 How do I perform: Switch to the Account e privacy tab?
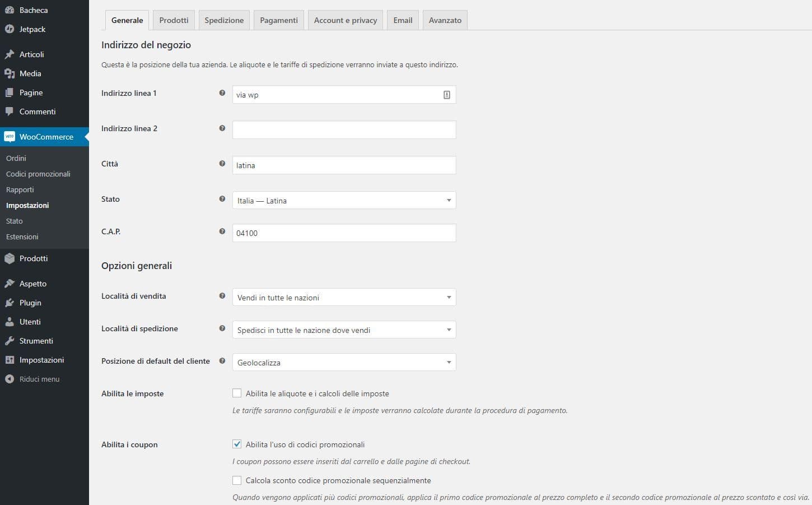pos(346,20)
